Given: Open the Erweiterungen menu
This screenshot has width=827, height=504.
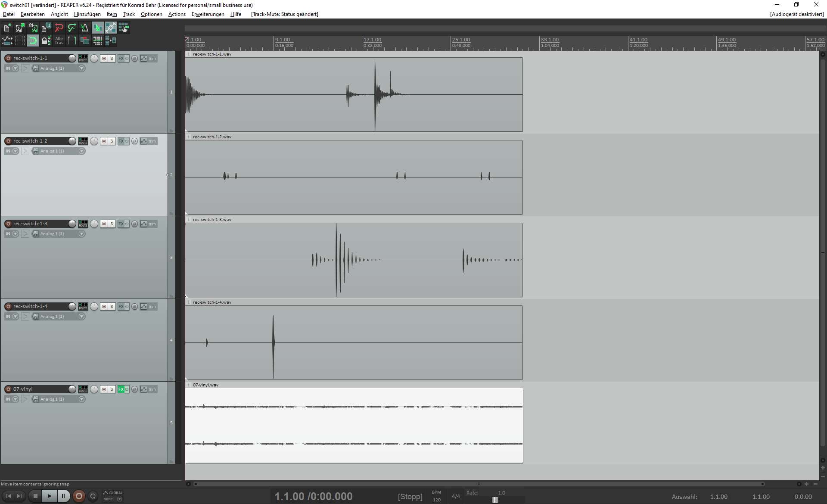Looking at the screenshot, I should pos(208,14).
